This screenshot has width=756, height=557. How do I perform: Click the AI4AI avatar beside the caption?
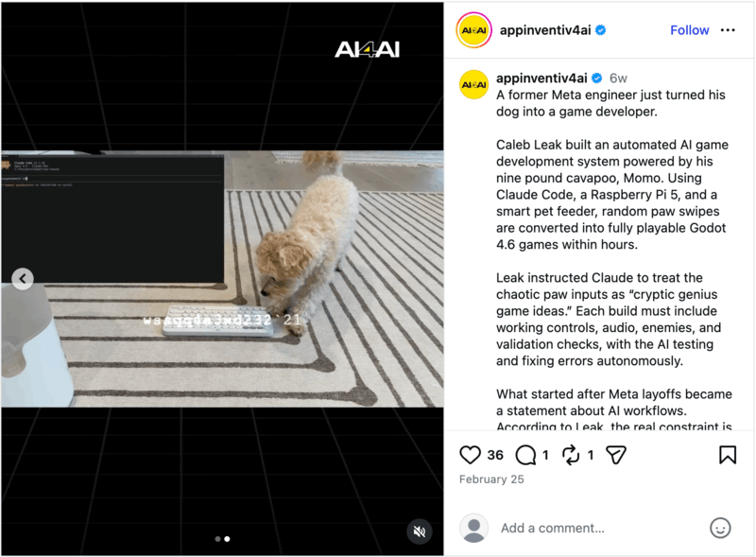tap(474, 84)
